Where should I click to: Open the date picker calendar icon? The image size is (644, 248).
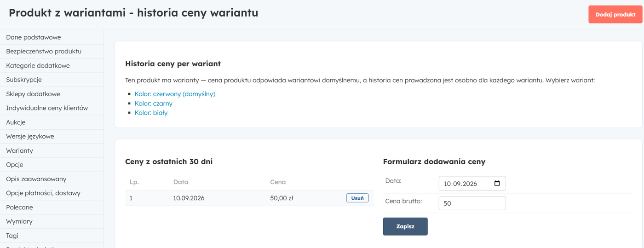[497, 183]
